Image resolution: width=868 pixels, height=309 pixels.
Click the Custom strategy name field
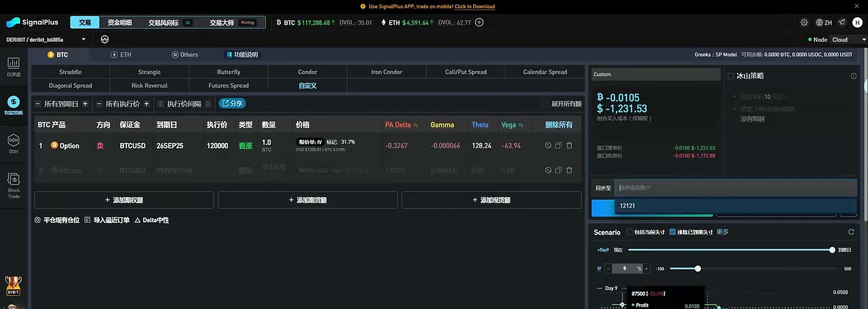[x=656, y=74]
